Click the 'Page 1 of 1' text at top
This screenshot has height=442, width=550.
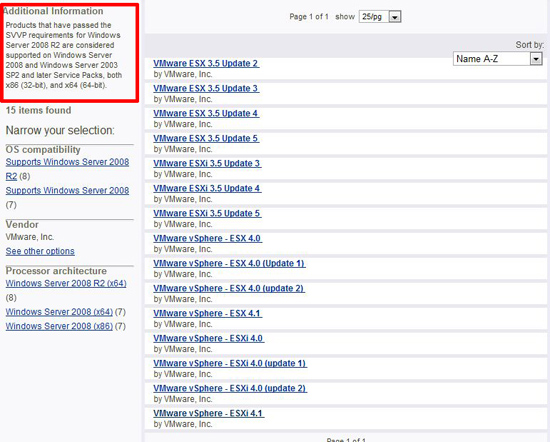tap(309, 16)
